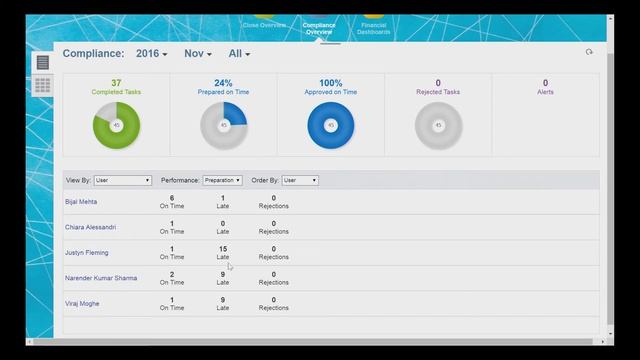Switch to grid view icon

coord(42,85)
